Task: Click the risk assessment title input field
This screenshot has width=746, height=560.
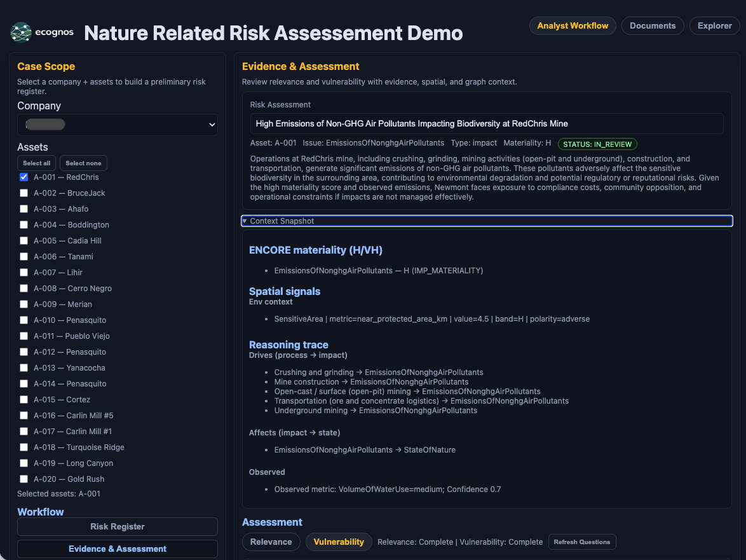Action: [x=486, y=124]
